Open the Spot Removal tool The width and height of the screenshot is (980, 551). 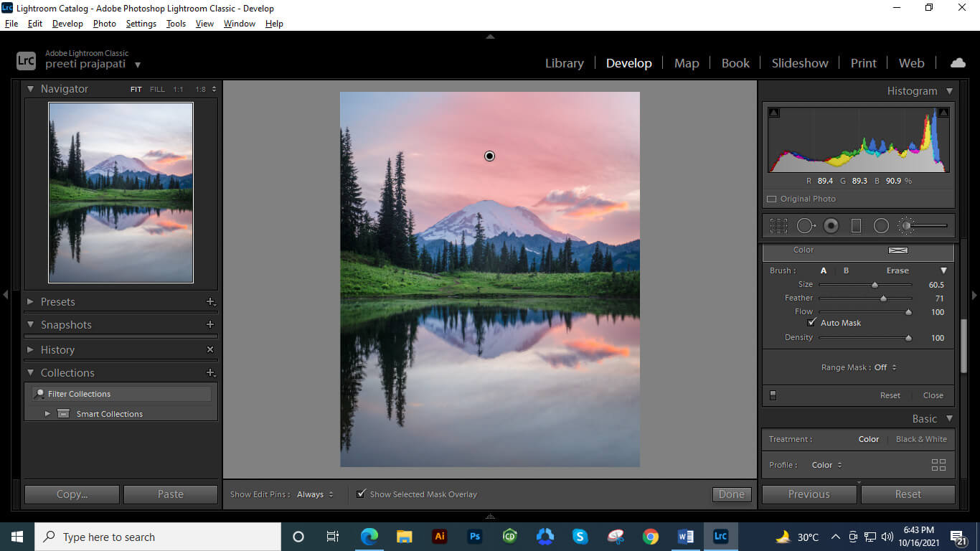pyautogui.click(x=805, y=225)
